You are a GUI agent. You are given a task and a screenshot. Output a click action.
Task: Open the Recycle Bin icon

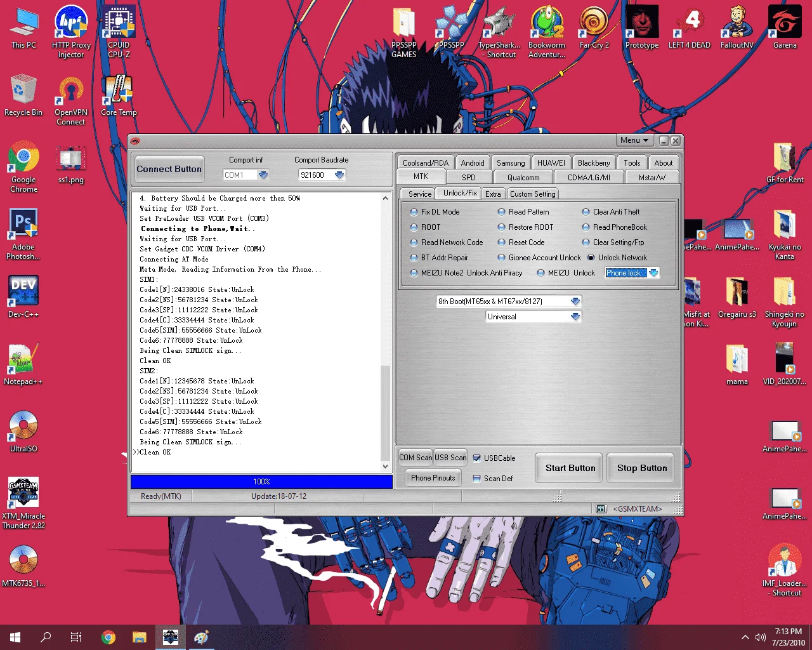(23, 95)
